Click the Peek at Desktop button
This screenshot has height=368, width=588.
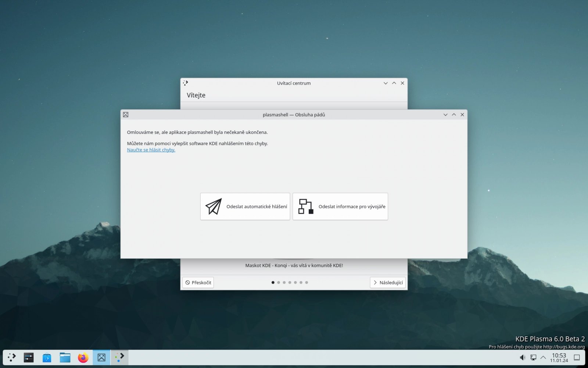click(577, 357)
